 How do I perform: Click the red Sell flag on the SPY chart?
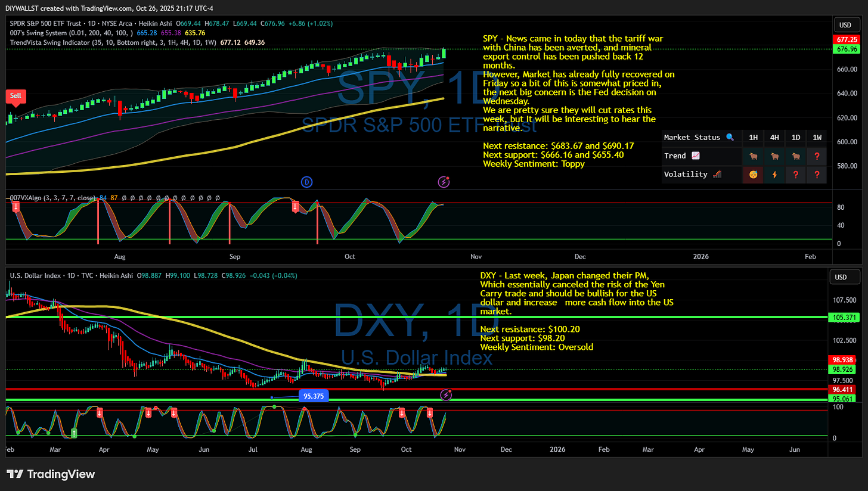click(x=15, y=96)
